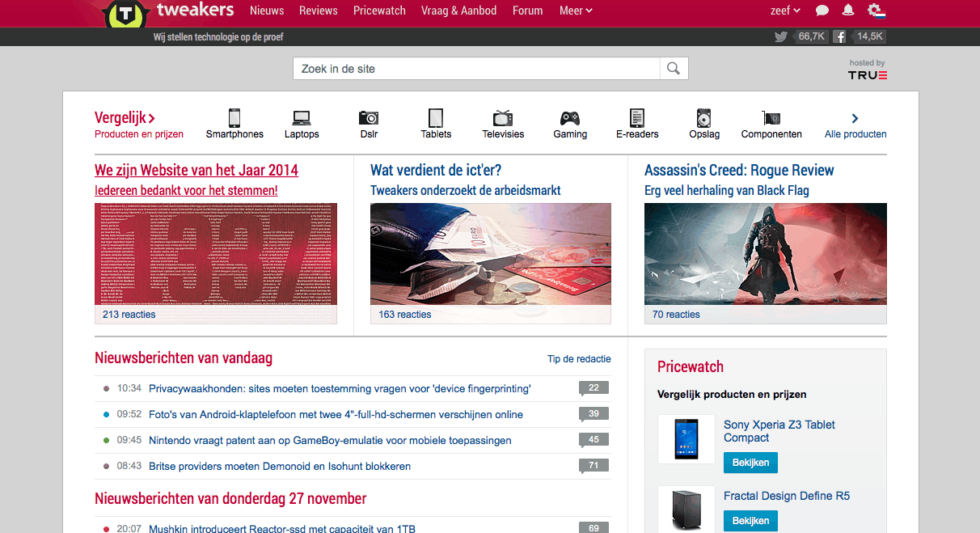Click the Fractal Design case product image
Image resolution: width=980 pixels, height=533 pixels.
click(686, 510)
